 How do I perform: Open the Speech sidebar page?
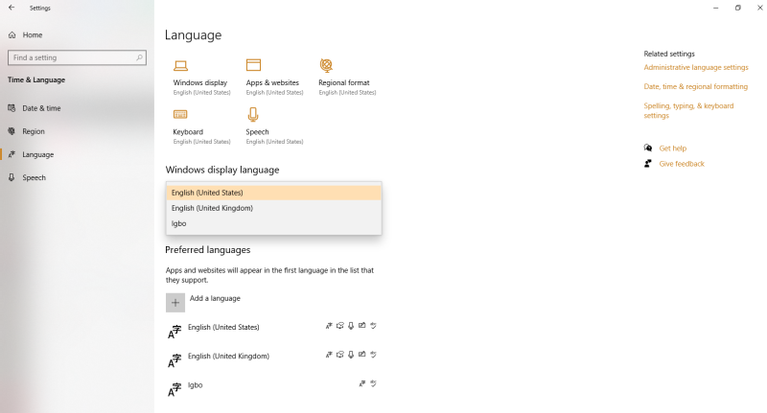click(x=34, y=178)
